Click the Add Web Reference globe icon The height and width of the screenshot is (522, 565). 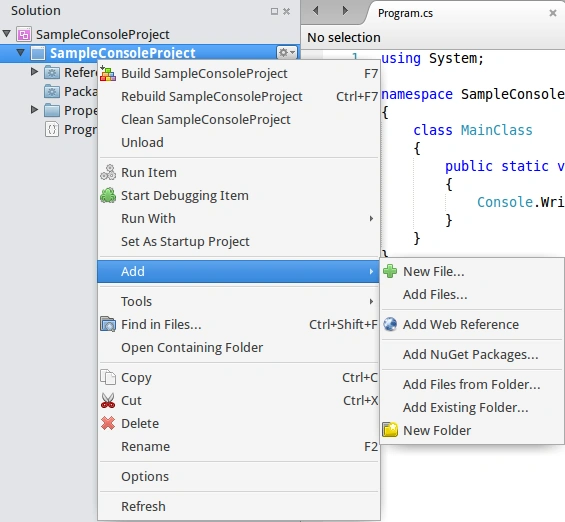point(390,324)
